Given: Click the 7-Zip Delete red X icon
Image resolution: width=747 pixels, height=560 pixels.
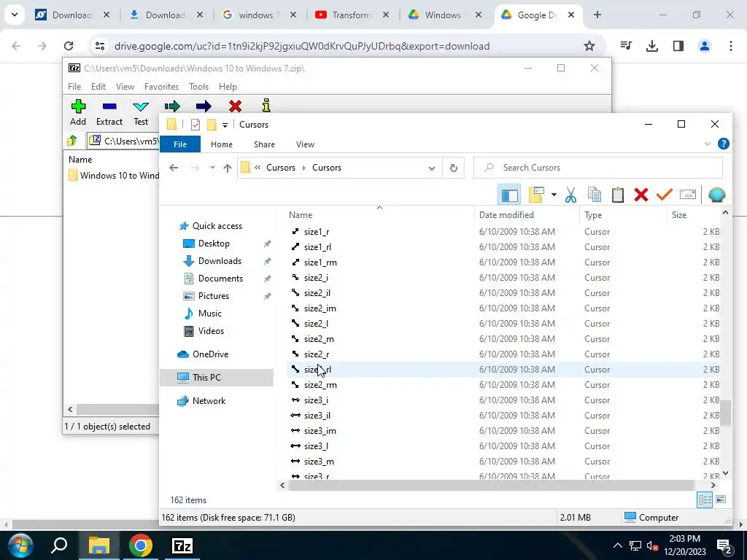Looking at the screenshot, I should tap(235, 106).
